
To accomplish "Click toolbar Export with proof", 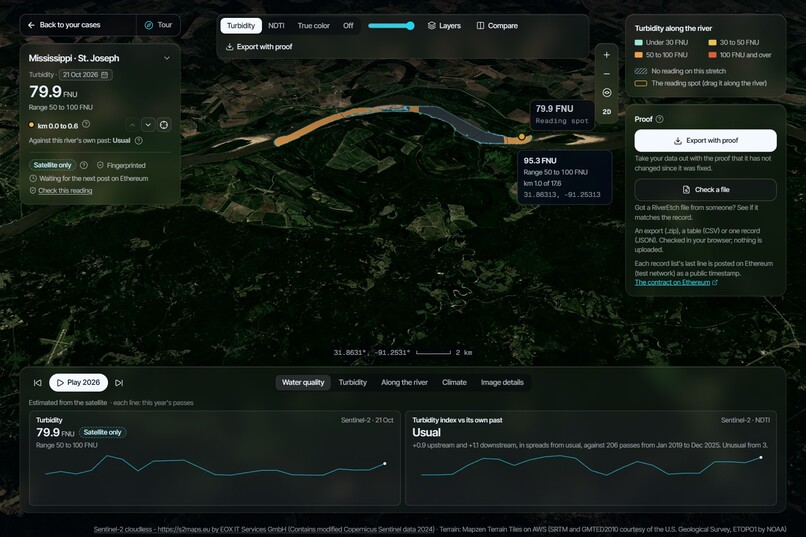I will coord(259,47).
